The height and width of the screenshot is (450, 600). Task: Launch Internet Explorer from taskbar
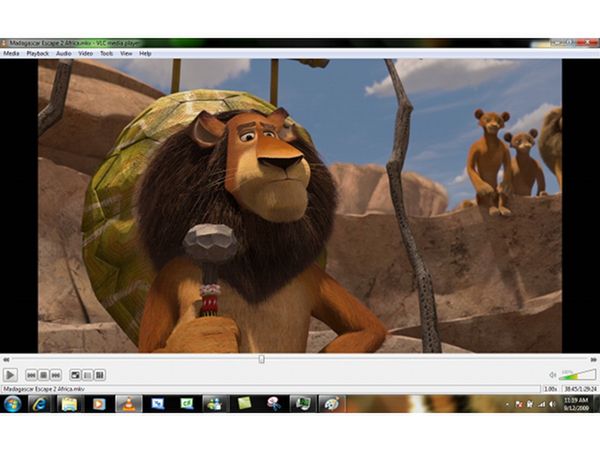[x=39, y=404]
